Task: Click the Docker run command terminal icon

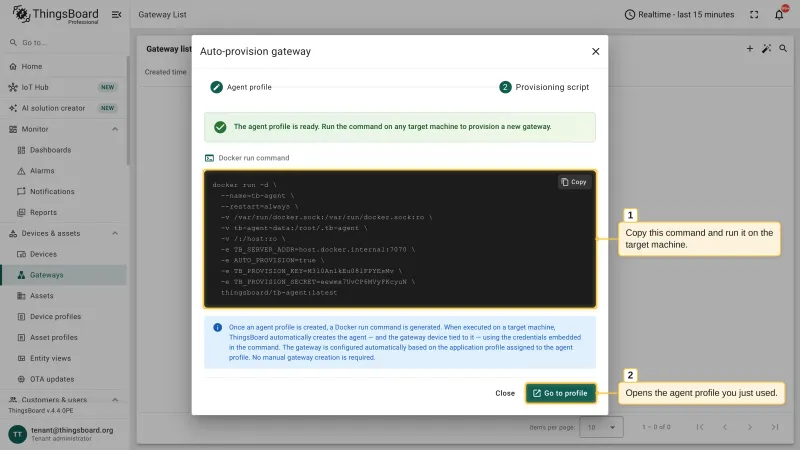Action: click(x=209, y=158)
